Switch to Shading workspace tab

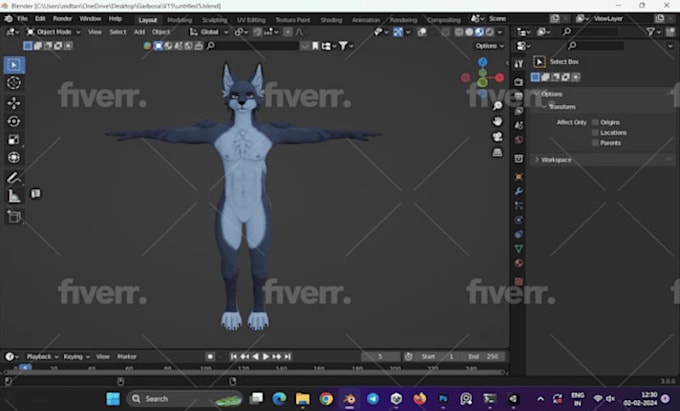(x=331, y=20)
